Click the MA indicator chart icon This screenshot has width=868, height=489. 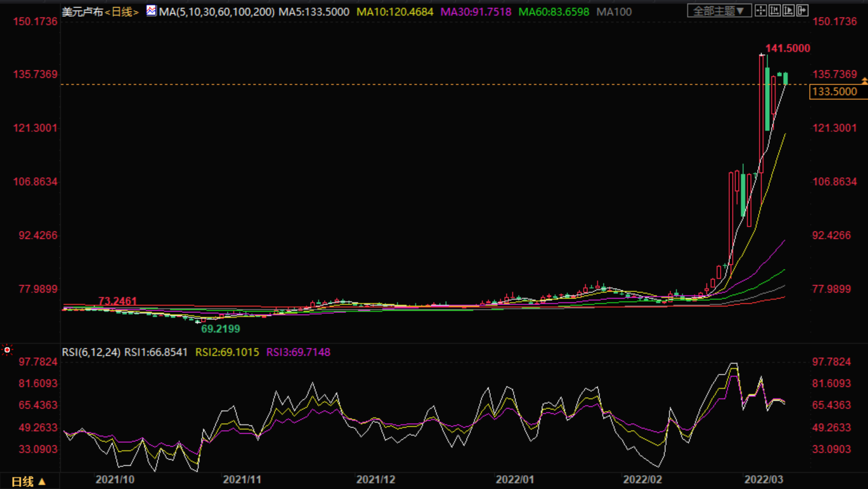(x=151, y=11)
